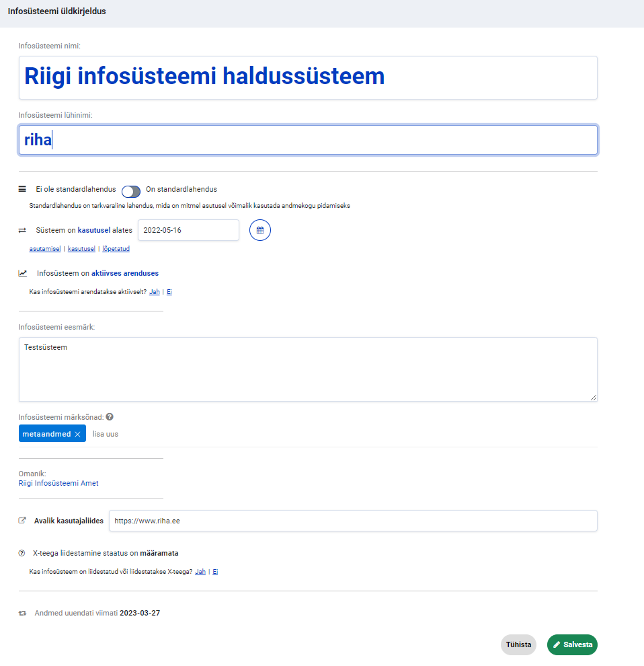Click the arrows icon beside system status
644x666 pixels.
[22, 230]
